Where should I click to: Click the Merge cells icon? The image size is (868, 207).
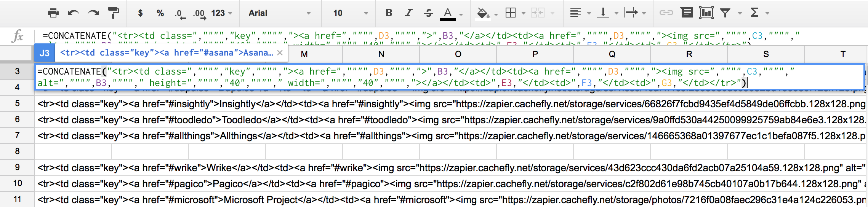click(x=538, y=13)
